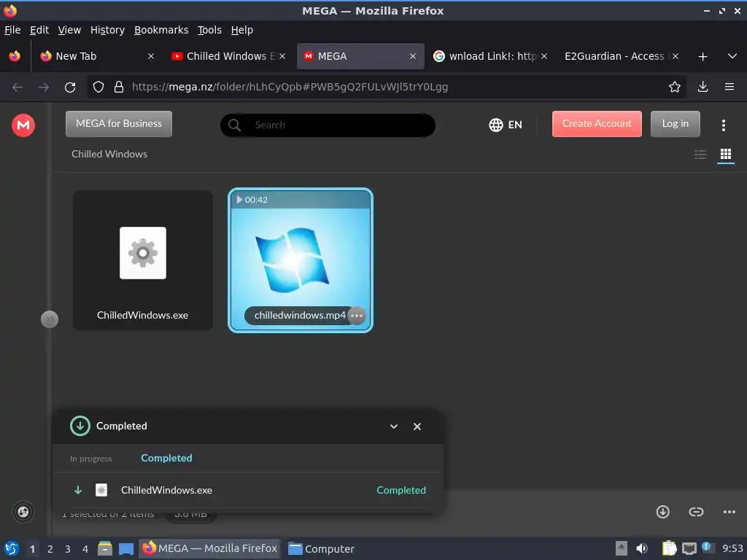Click transfers icon in MEGA sidebar bottom
The image size is (747, 560).
[x=23, y=513]
